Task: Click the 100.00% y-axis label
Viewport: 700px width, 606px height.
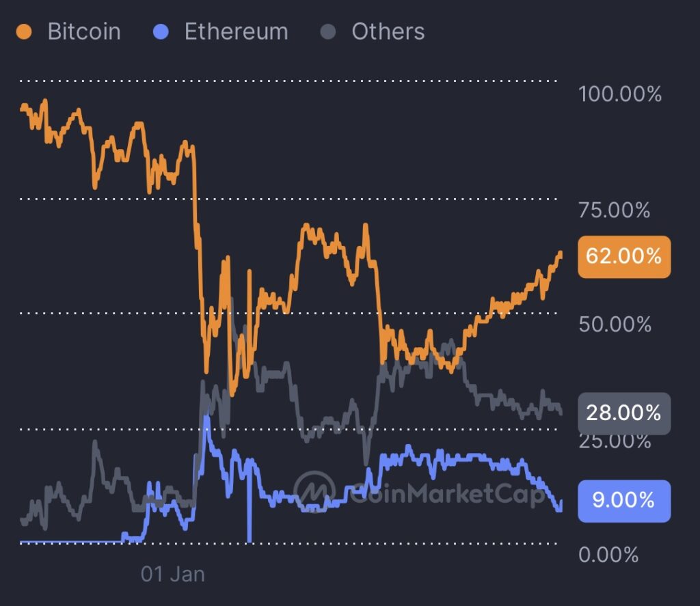Action: (620, 94)
